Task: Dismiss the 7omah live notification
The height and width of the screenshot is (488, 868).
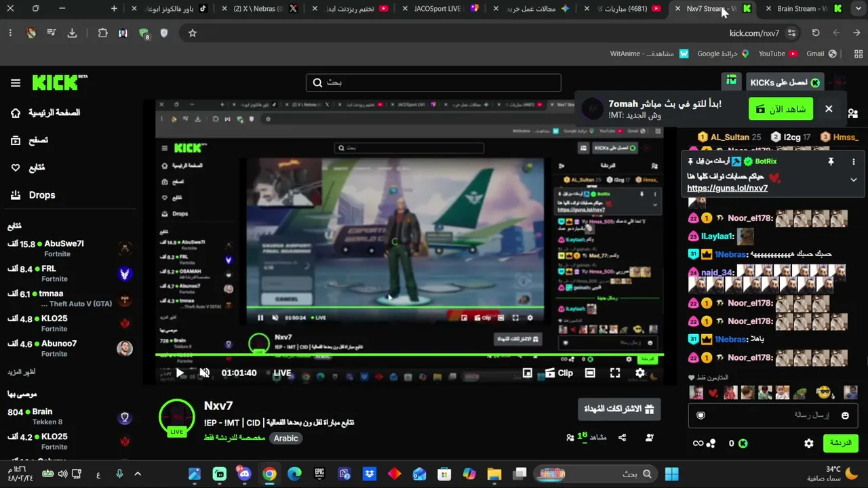Action: (829, 108)
